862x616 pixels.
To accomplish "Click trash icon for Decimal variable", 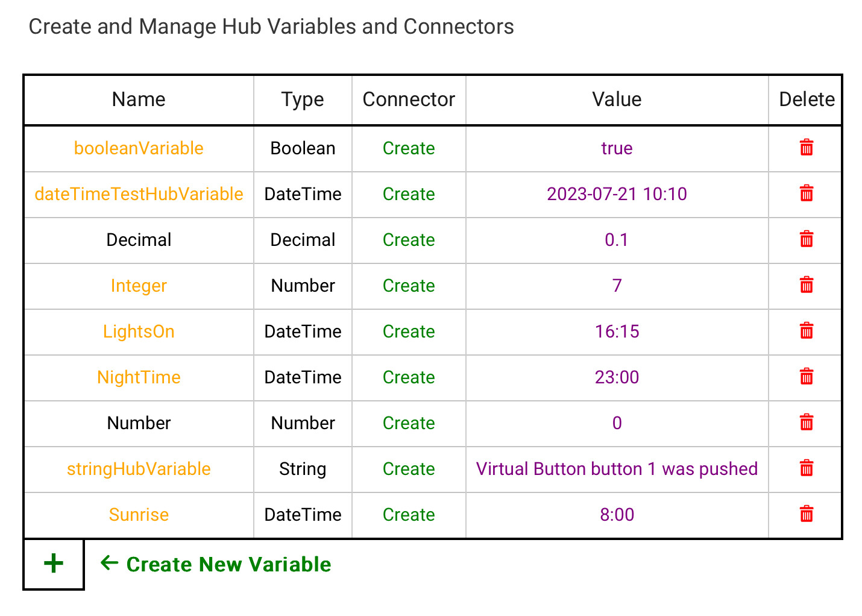I will click(x=806, y=239).
